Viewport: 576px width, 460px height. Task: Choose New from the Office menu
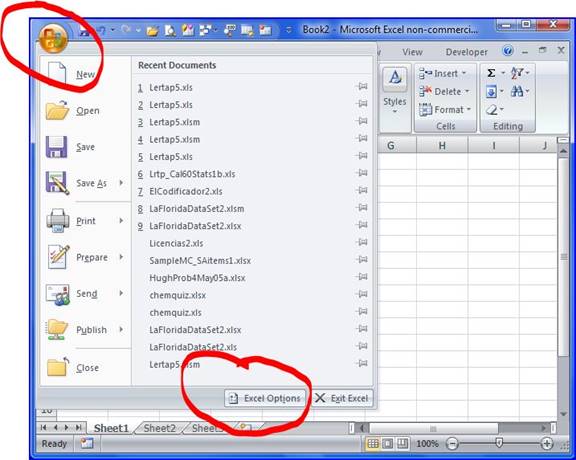(85, 74)
